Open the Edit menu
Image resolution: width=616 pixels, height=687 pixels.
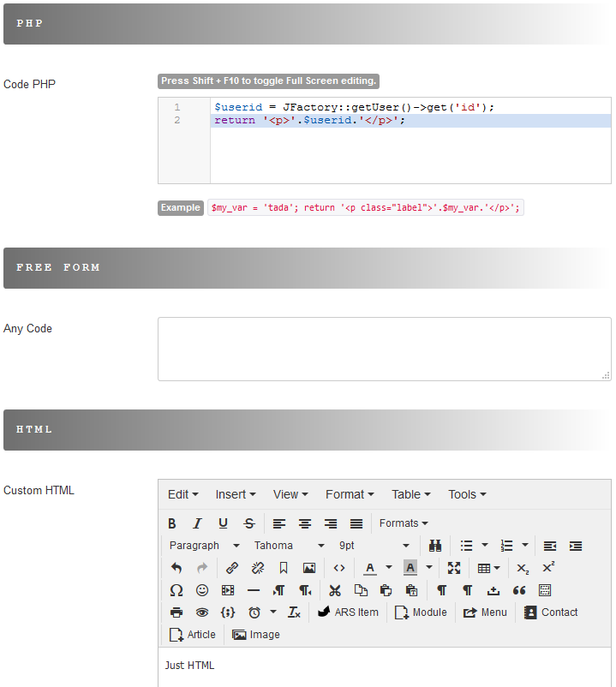[183, 494]
